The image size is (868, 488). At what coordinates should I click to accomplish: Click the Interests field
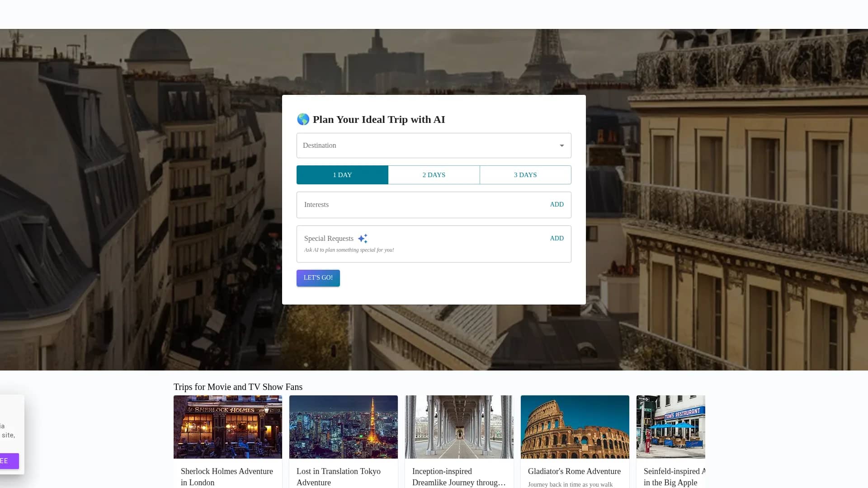point(434,205)
